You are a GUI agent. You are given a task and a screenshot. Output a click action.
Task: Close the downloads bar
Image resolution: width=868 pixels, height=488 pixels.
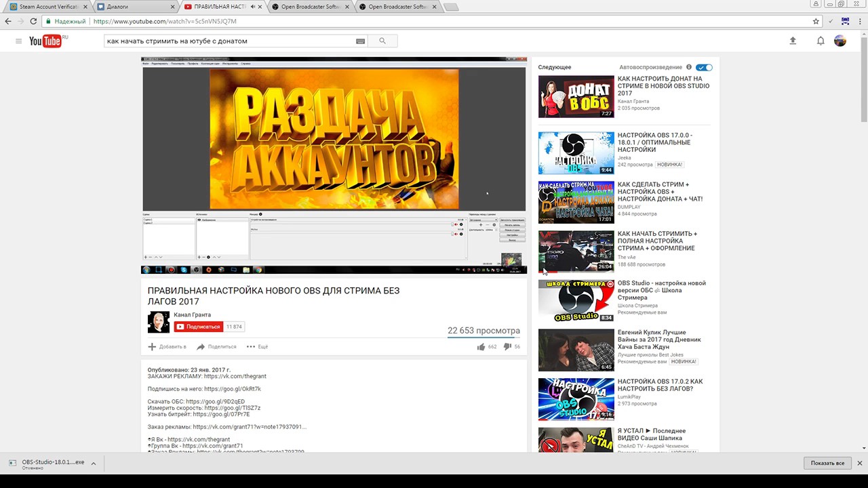(x=859, y=463)
